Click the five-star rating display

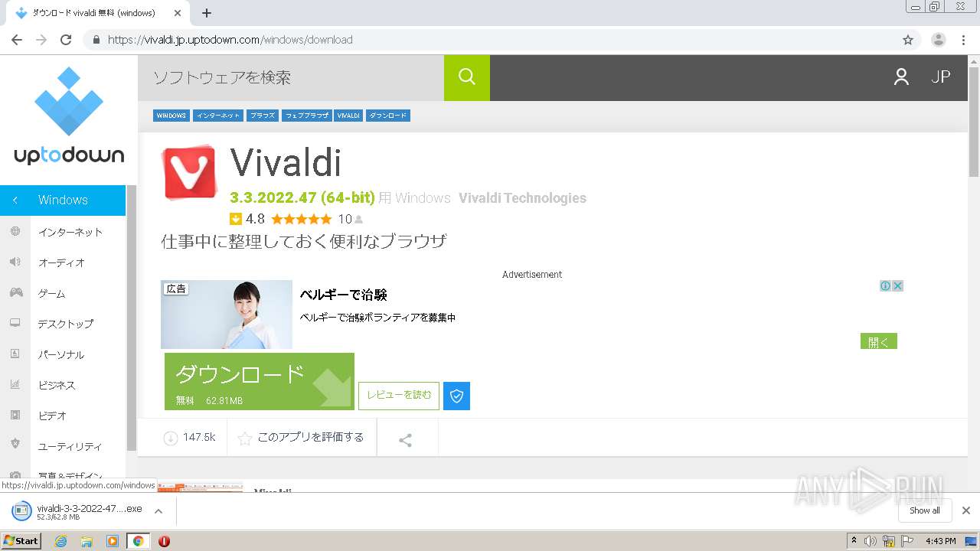coord(302,219)
